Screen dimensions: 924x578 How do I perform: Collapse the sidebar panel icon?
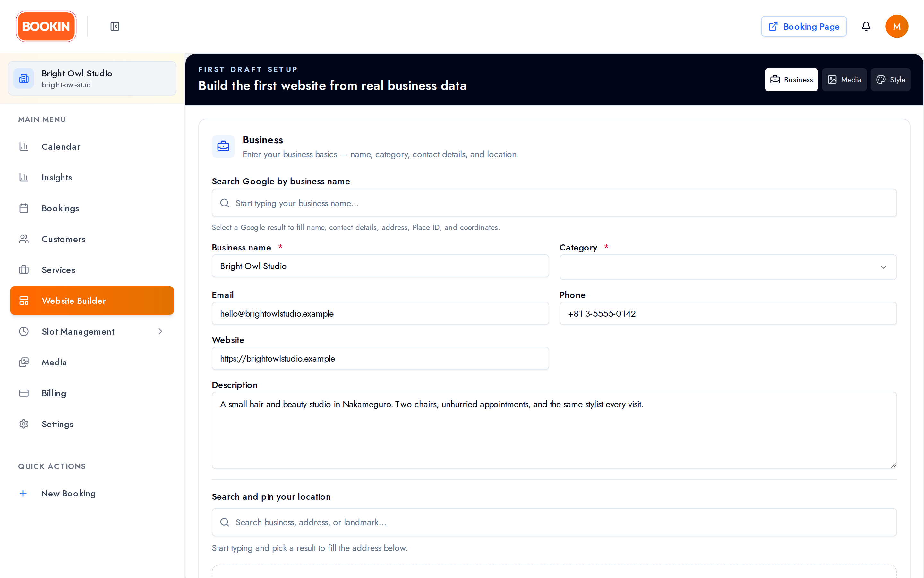point(115,26)
